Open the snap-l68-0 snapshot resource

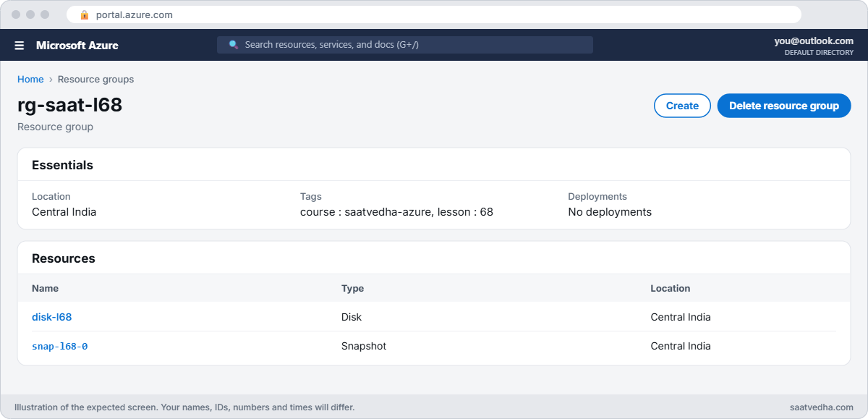click(60, 347)
